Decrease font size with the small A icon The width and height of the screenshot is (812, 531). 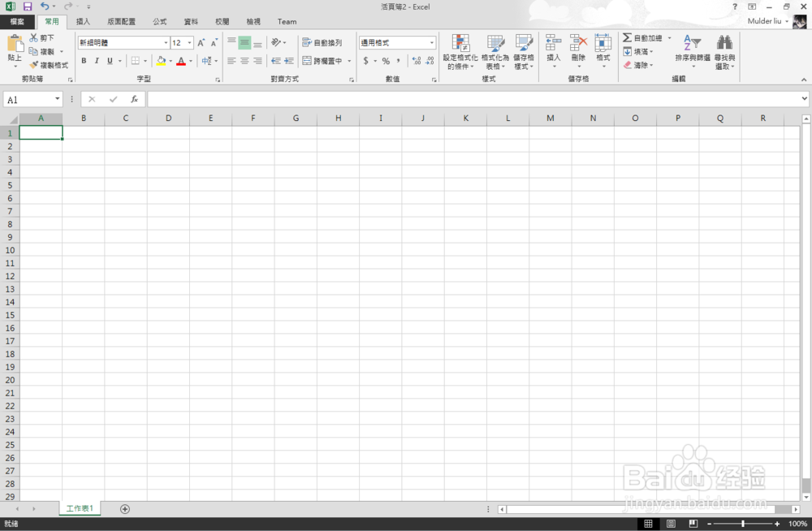tap(214, 42)
